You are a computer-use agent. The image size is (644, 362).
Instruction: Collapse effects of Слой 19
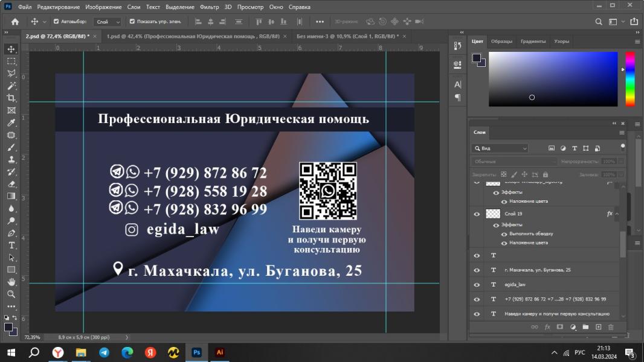(x=616, y=214)
